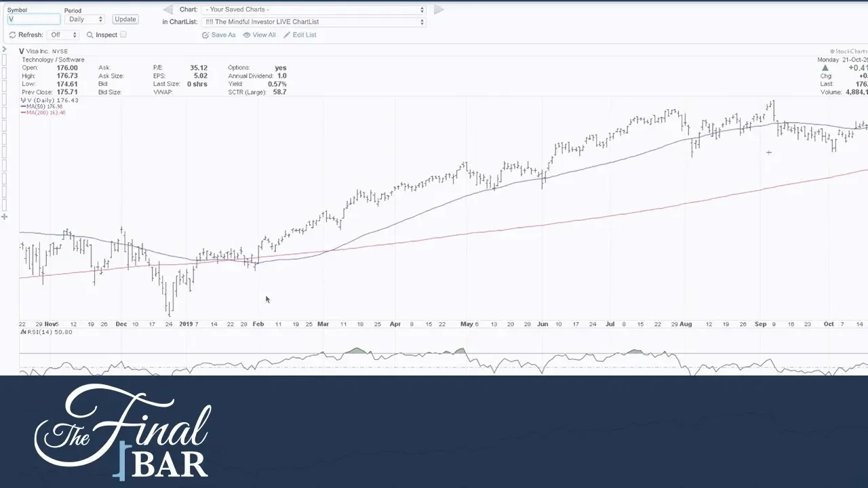This screenshot has height=488, width=868.
Task: Click the EPS value 5.02
Action: coord(201,76)
